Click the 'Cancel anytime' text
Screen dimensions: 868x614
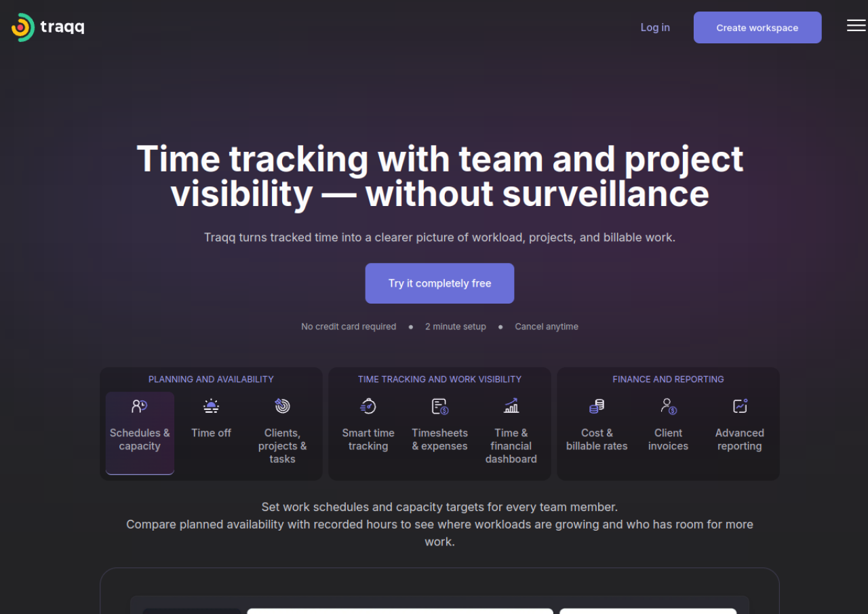(547, 327)
